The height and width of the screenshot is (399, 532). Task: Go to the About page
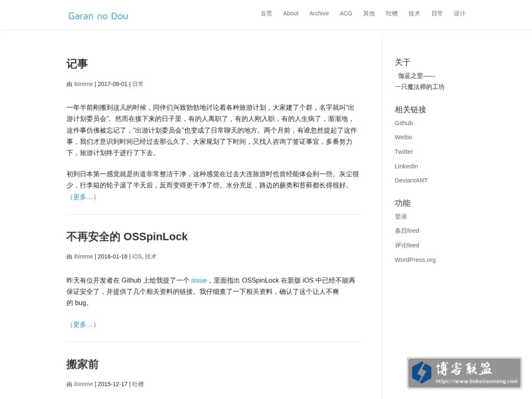(x=291, y=13)
